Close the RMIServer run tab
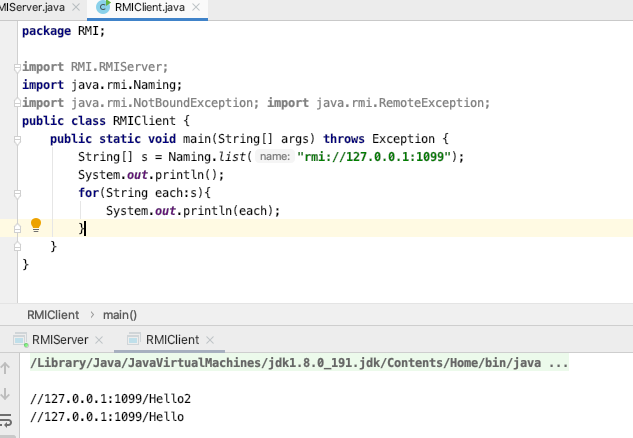The image size is (633, 438). pyautogui.click(x=99, y=340)
